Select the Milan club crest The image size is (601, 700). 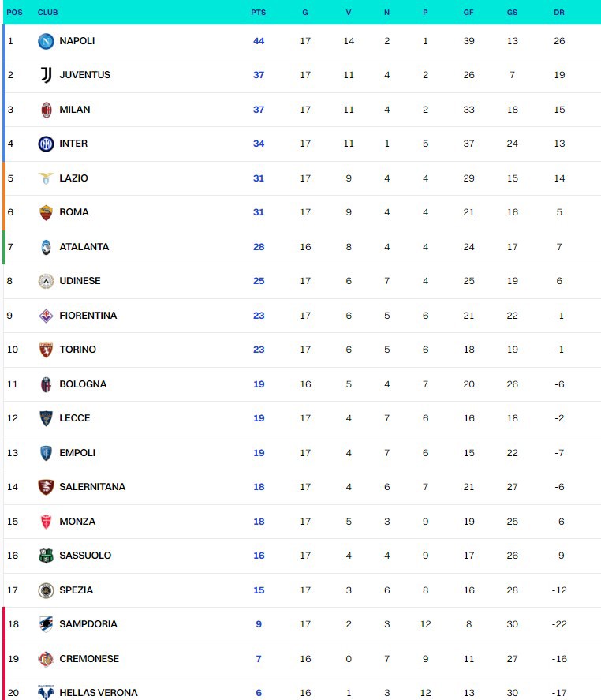(46, 110)
